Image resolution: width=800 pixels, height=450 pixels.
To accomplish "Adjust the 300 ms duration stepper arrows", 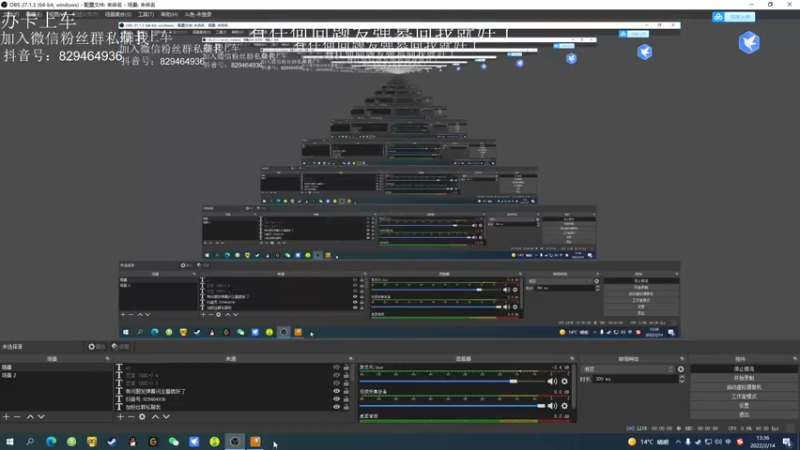I will (682, 379).
